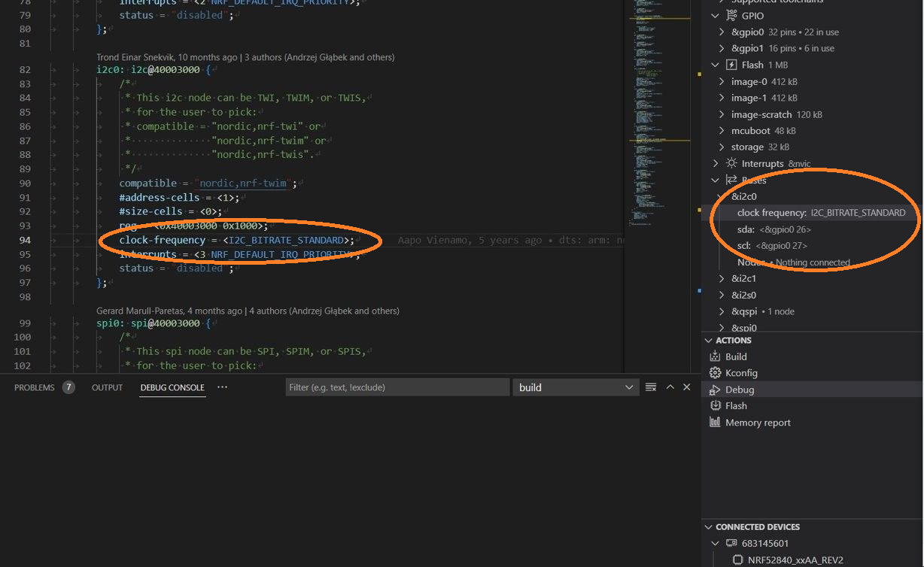Screen dimensions: 924x567
Task: Collapse the Connected Devices section
Action: [708, 526]
